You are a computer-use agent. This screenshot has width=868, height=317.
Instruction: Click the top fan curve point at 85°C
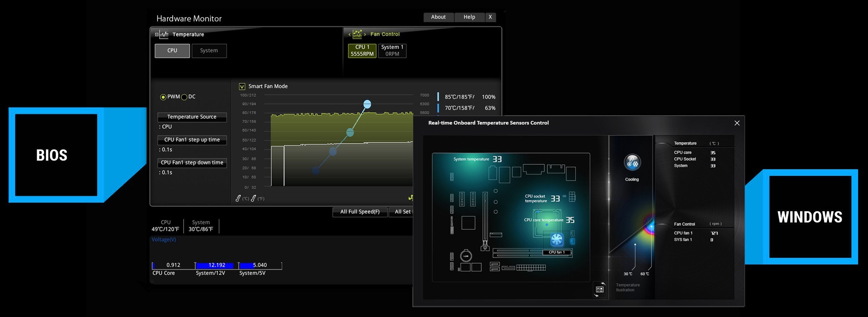(x=367, y=104)
